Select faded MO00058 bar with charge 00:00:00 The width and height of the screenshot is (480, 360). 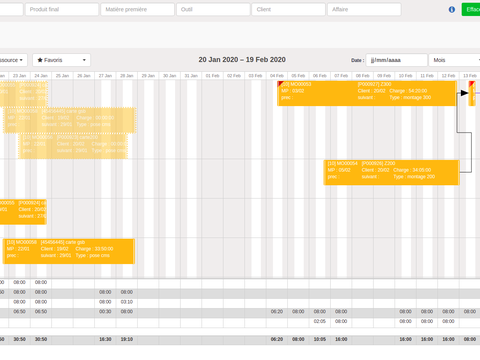[70, 120]
